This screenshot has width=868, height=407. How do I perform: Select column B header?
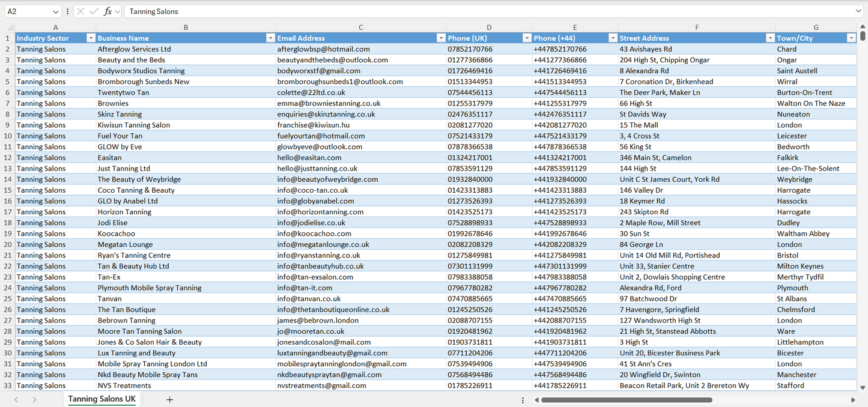pyautogui.click(x=186, y=28)
